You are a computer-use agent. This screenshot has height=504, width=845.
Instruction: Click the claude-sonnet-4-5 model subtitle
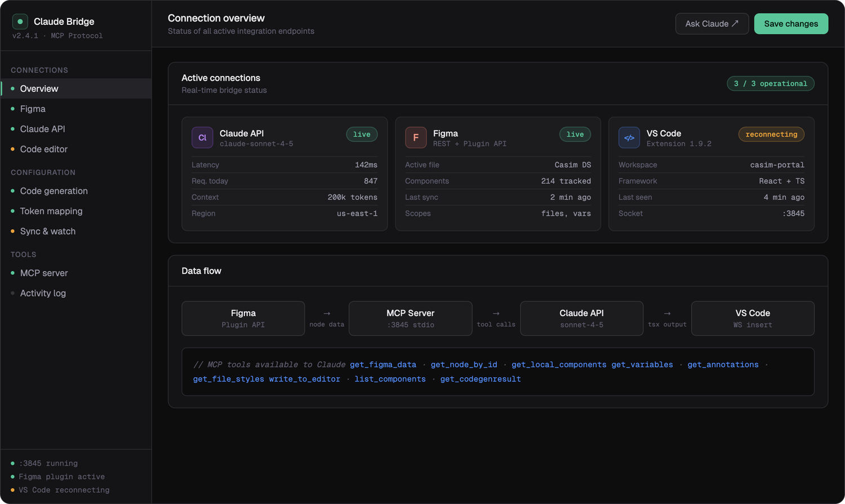pos(256,144)
